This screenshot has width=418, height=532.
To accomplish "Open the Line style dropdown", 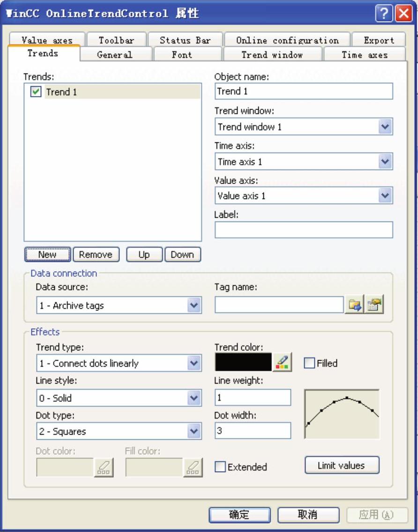I will (194, 398).
